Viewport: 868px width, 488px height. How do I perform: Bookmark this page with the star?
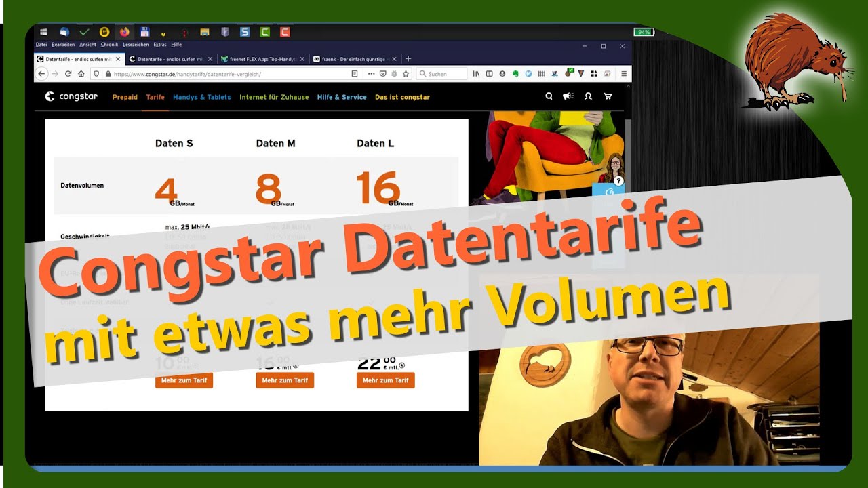pyautogui.click(x=406, y=73)
